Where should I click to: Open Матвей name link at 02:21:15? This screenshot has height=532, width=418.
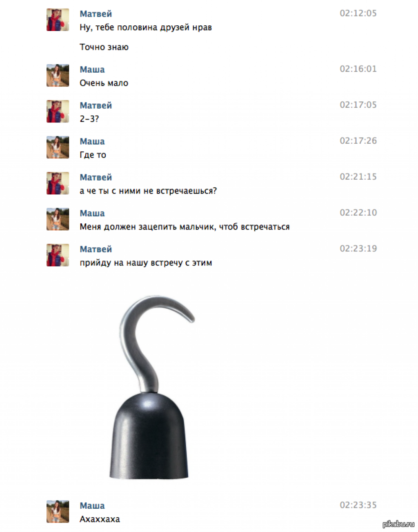(96, 177)
